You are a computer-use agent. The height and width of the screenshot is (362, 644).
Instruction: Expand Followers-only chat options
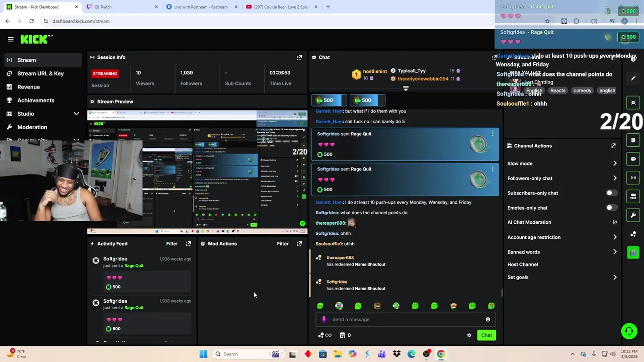click(615, 178)
